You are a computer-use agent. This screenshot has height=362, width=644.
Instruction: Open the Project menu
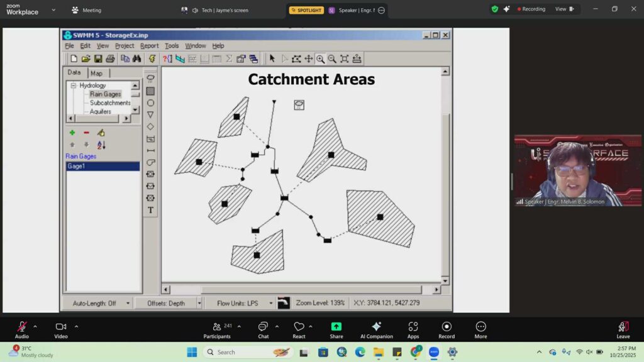point(125,46)
